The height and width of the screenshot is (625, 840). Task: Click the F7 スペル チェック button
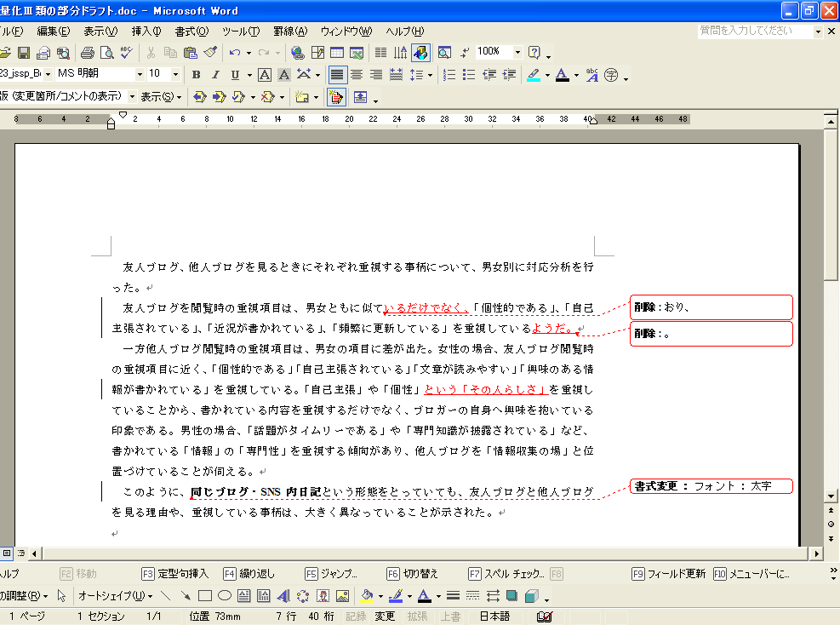point(509,574)
